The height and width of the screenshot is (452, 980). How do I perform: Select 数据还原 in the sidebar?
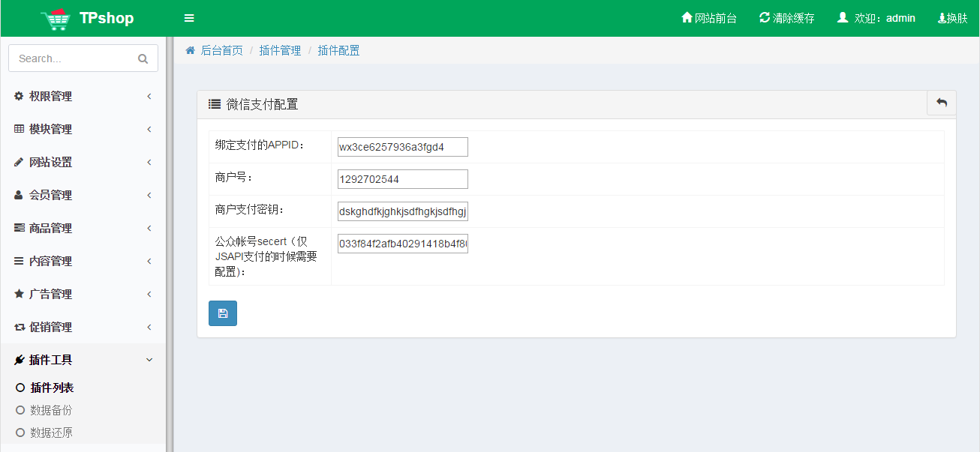coord(51,433)
